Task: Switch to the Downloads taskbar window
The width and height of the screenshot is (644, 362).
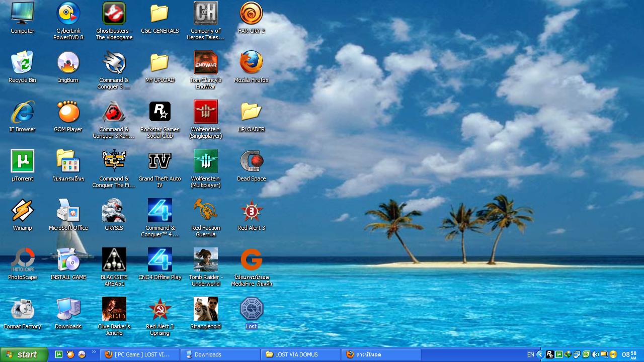Action: pyautogui.click(x=220, y=354)
